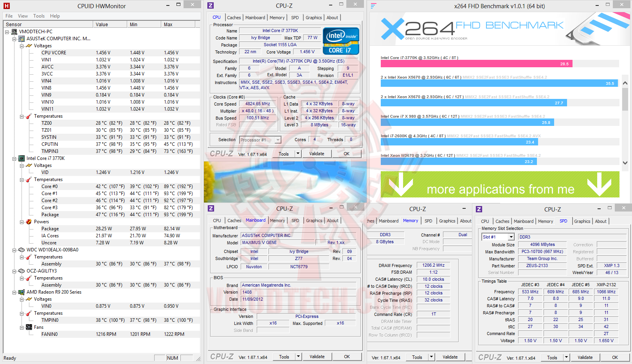Click the x264 FHD Benchmark title bar icon
Viewport: 632px width, 364px height.
tap(373, 6)
